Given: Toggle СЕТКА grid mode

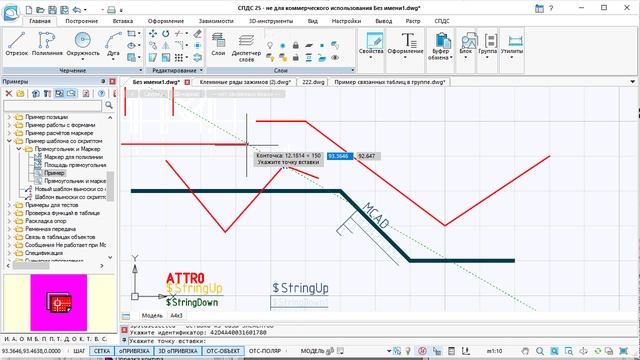Looking at the screenshot, I should click(x=102, y=351).
